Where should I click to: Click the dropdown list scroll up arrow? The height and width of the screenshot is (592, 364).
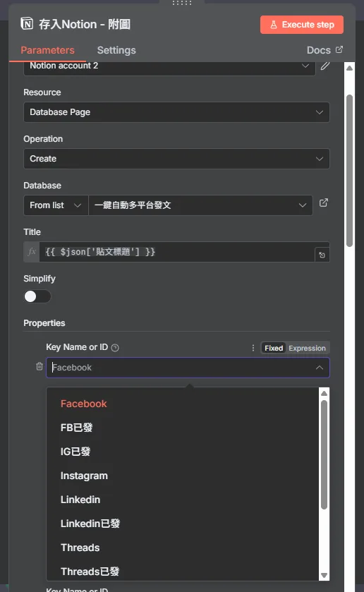point(324,394)
